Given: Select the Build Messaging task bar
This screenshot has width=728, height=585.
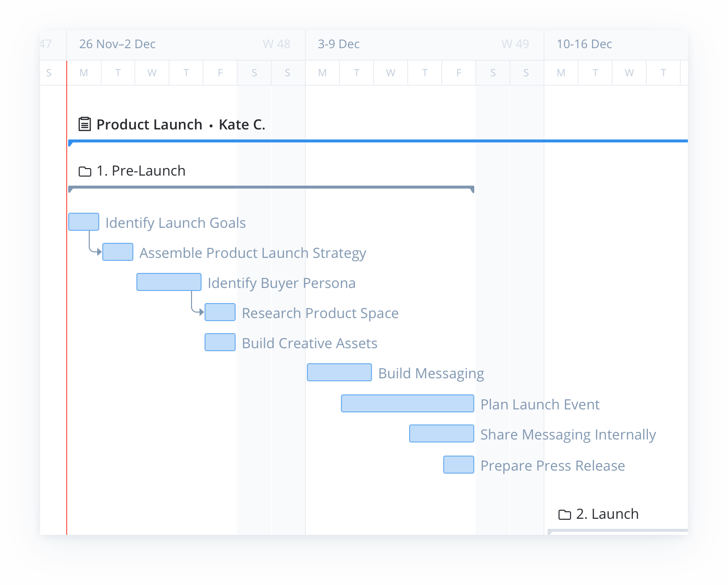Looking at the screenshot, I should [339, 372].
